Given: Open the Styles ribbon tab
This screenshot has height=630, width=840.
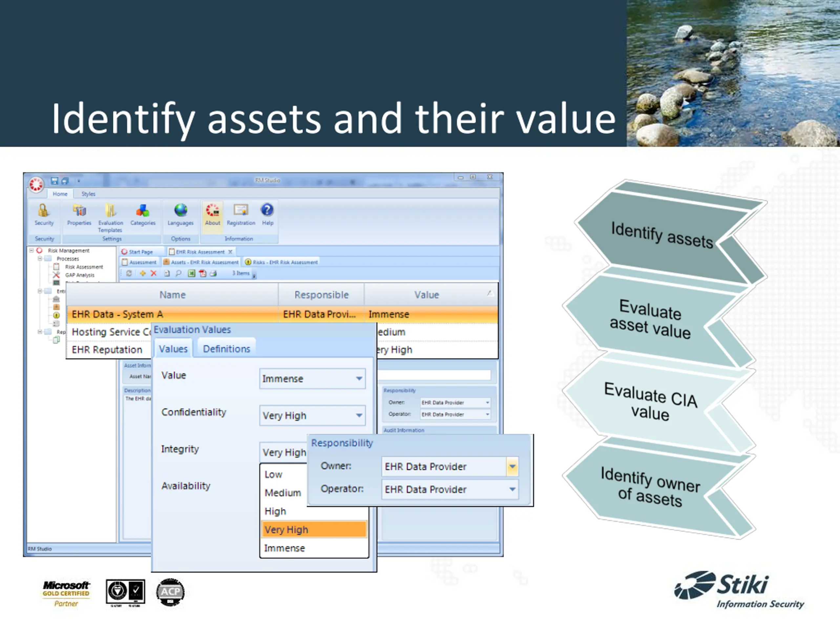Looking at the screenshot, I should click(x=89, y=194).
